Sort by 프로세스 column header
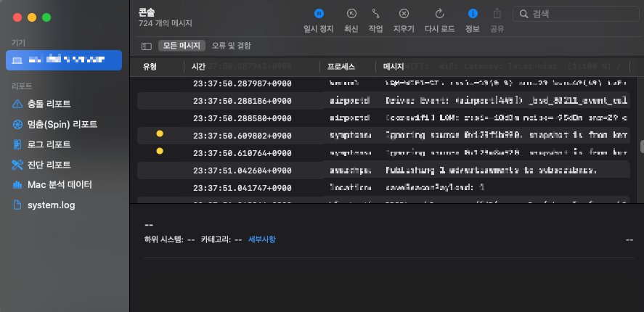 [x=341, y=67]
